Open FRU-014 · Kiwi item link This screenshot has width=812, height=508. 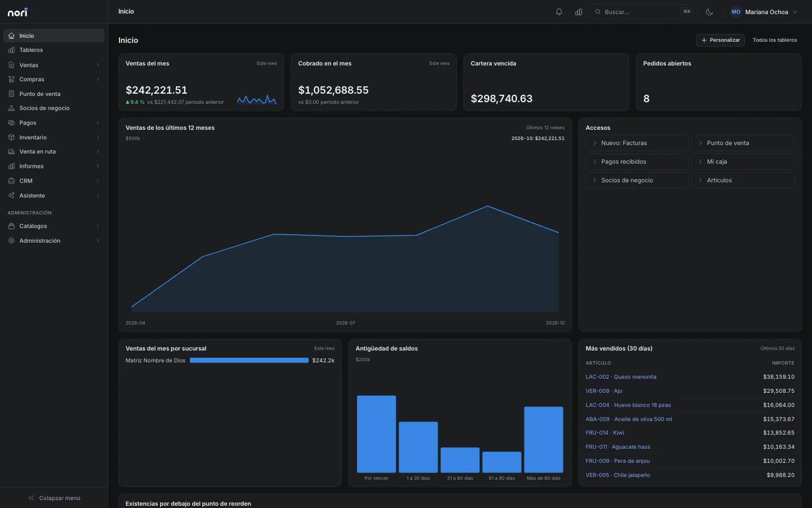[605, 433]
